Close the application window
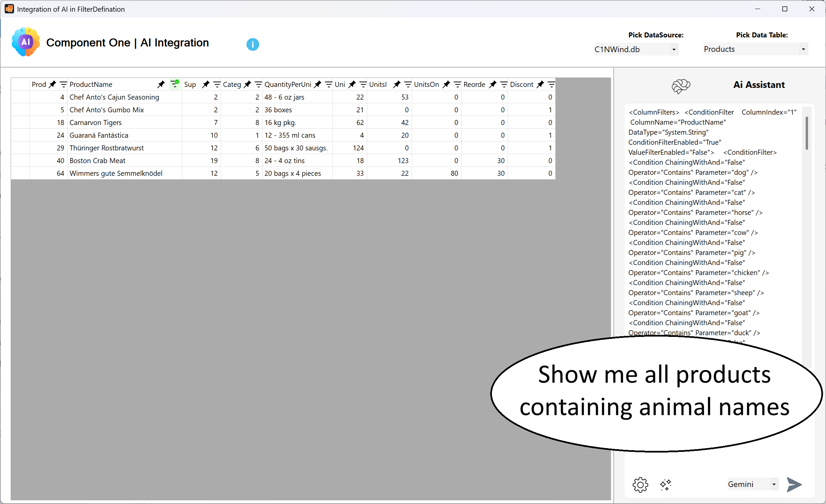This screenshot has height=504, width=826. 812,9
